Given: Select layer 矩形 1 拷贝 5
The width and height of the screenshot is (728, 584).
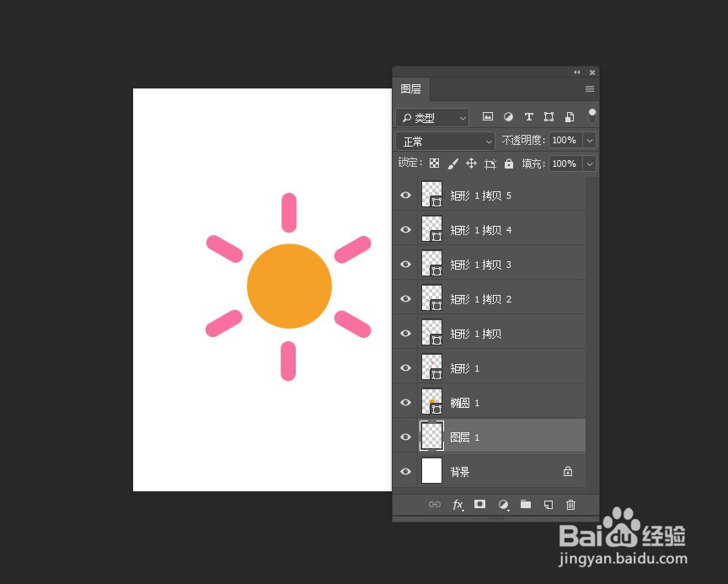Looking at the screenshot, I should pos(490,195).
